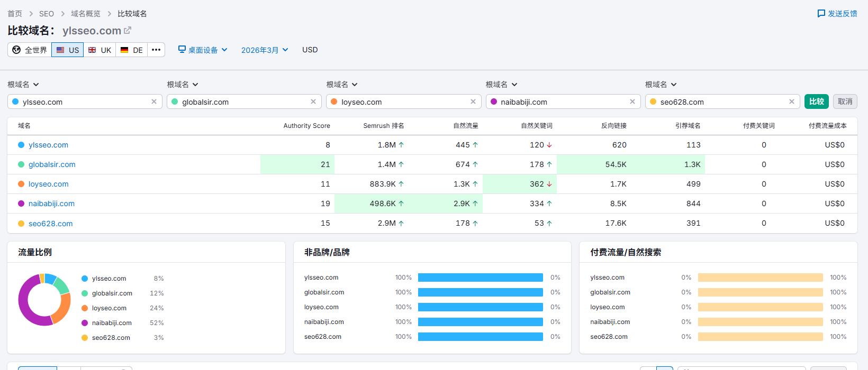Open naibabiji.com link in table

click(51, 203)
